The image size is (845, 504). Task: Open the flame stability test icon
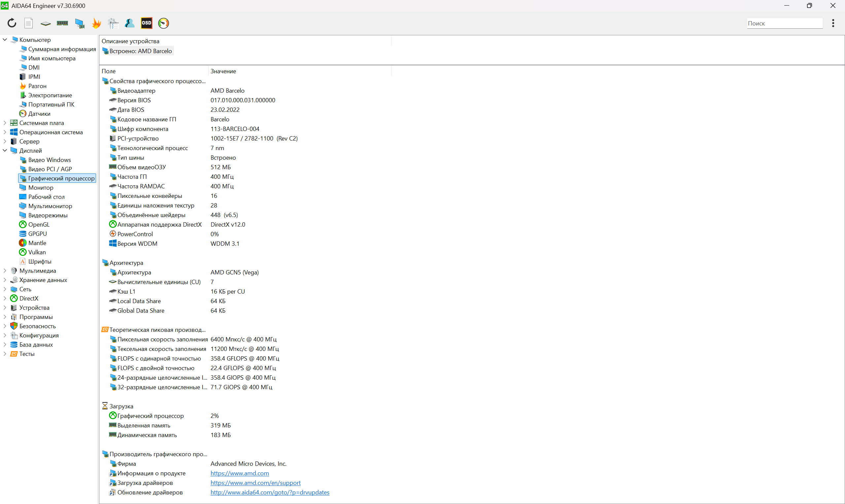tap(96, 23)
